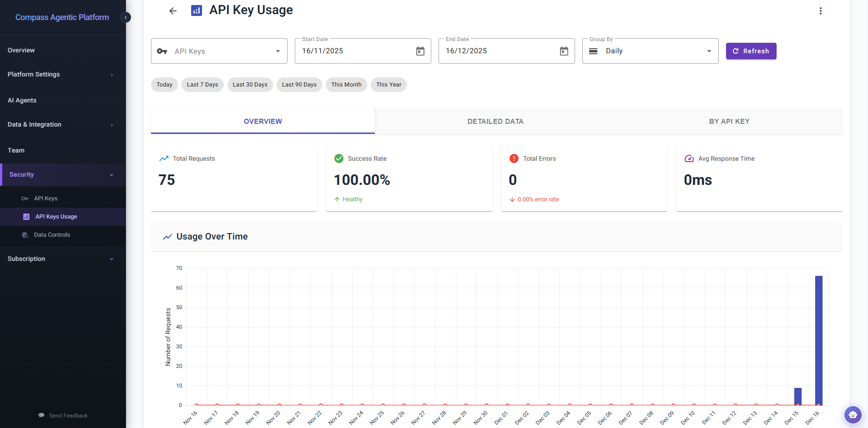Screen dimensions: 868x428
Task: Open the three-dot menu in top right corner
Action: coord(820,10)
